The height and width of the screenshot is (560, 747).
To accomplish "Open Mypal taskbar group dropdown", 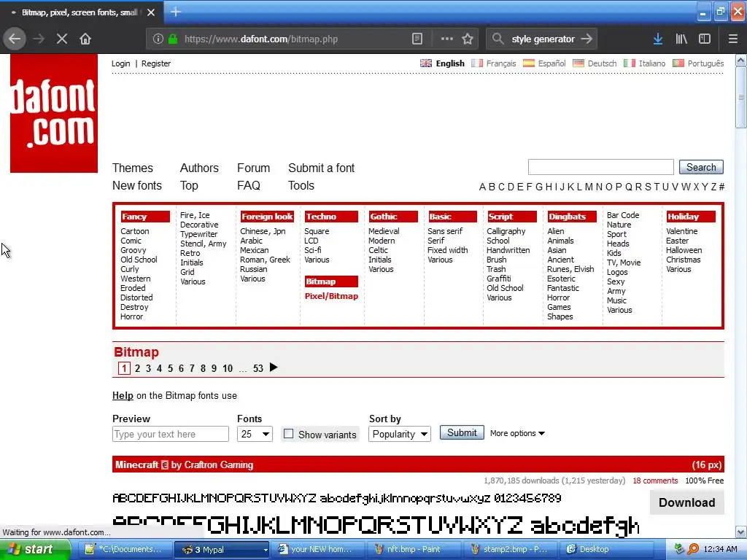I will [x=266, y=550].
